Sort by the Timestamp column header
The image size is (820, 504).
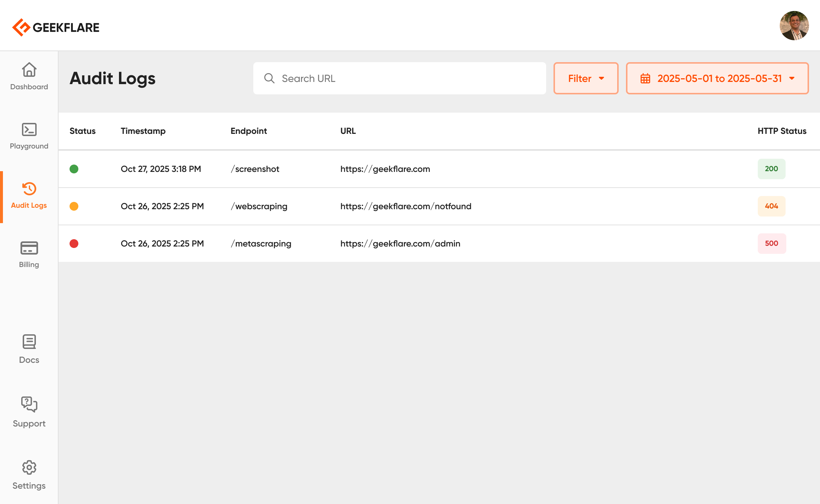pos(143,131)
